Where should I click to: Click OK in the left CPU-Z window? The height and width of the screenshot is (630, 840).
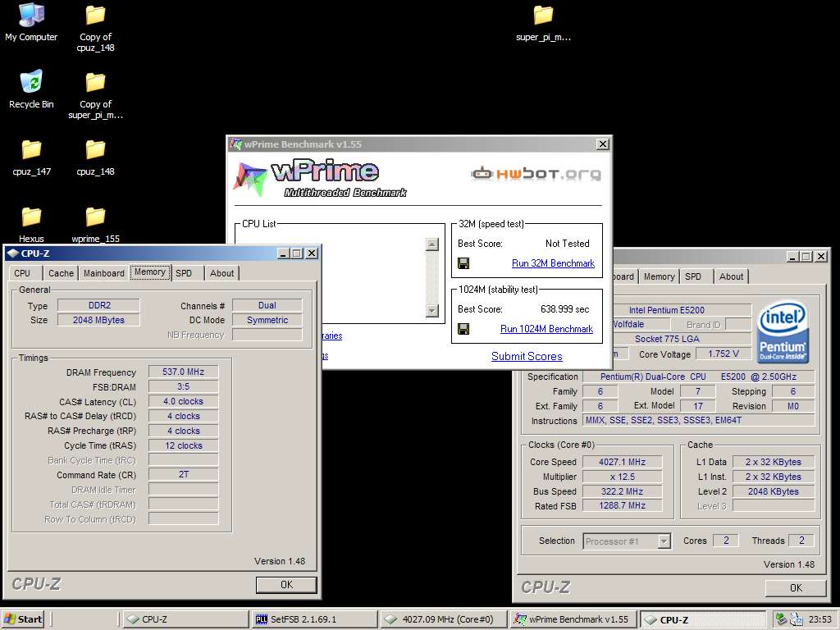(x=286, y=584)
